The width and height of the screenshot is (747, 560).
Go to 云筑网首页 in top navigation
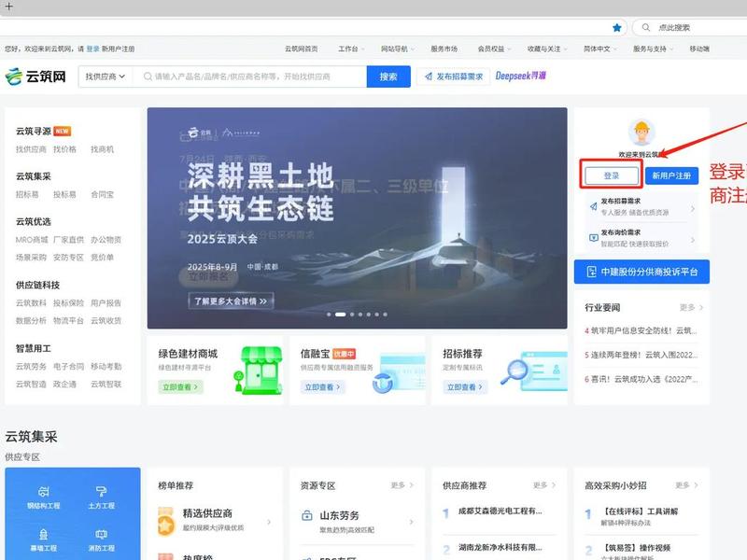point(301,49)
